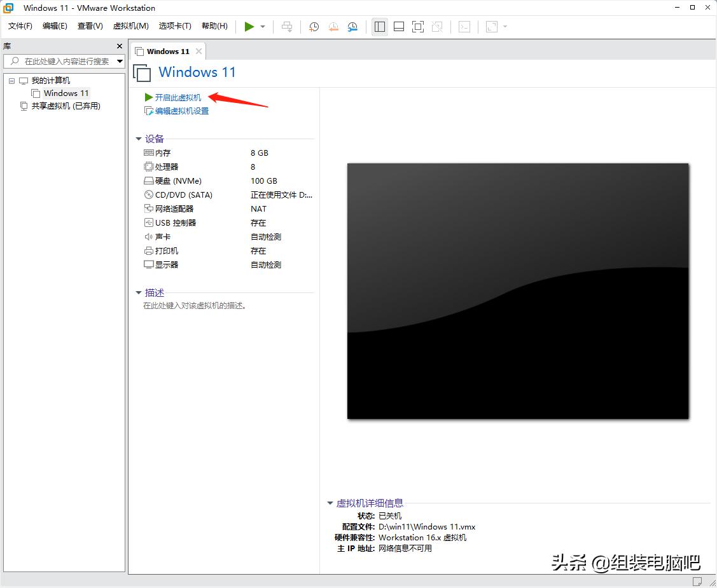Open the Snapshot Manager
The image size is (717, 588).
[x=352, y=26]
